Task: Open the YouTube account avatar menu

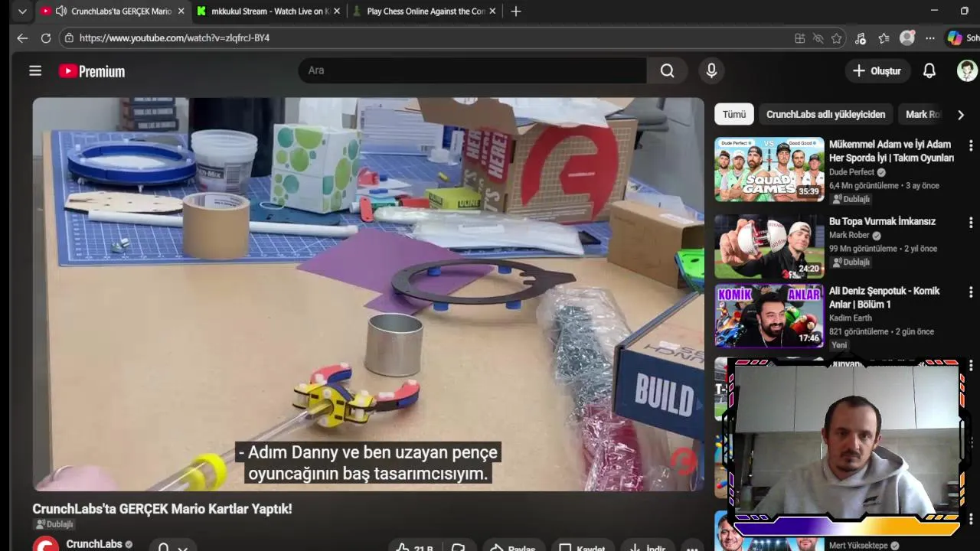Action: point(967,70)
